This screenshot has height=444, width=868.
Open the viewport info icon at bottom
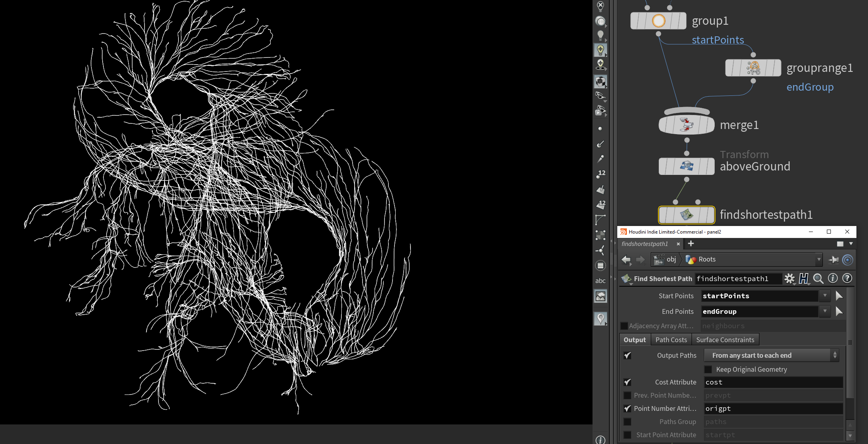pyautogui.click(x=600, y=440)
